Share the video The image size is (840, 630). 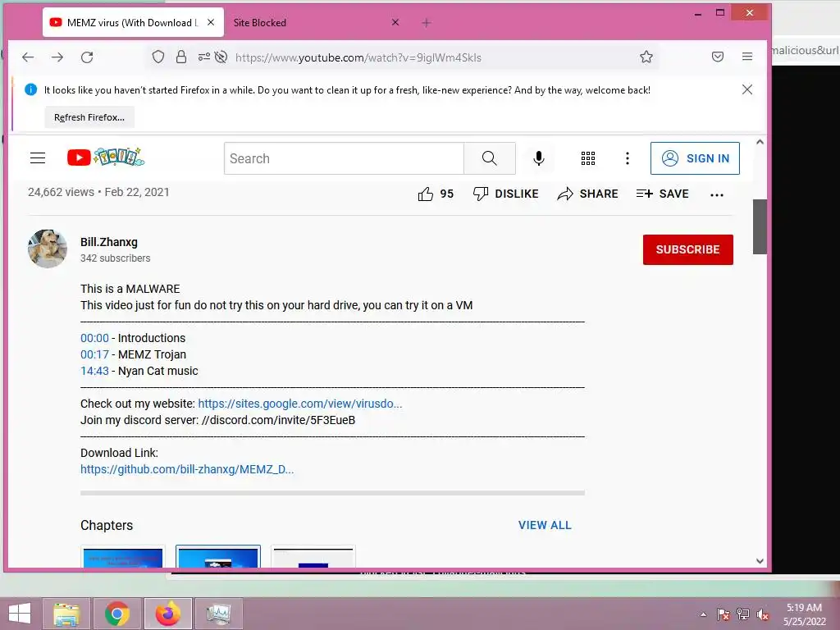click(587, 194)
